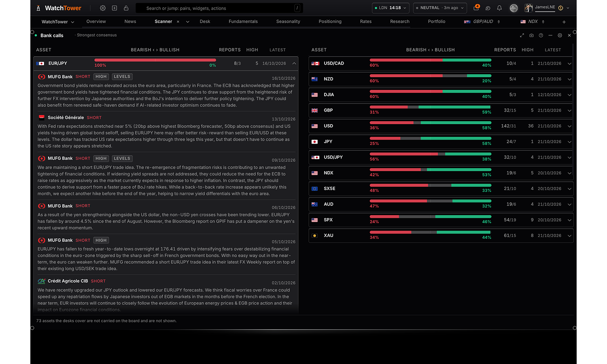Click the SPX bearish-bullish sentiment bar
Image resolution: width=607 pixels, height=364 pixels.
click(x=431, y=217)
